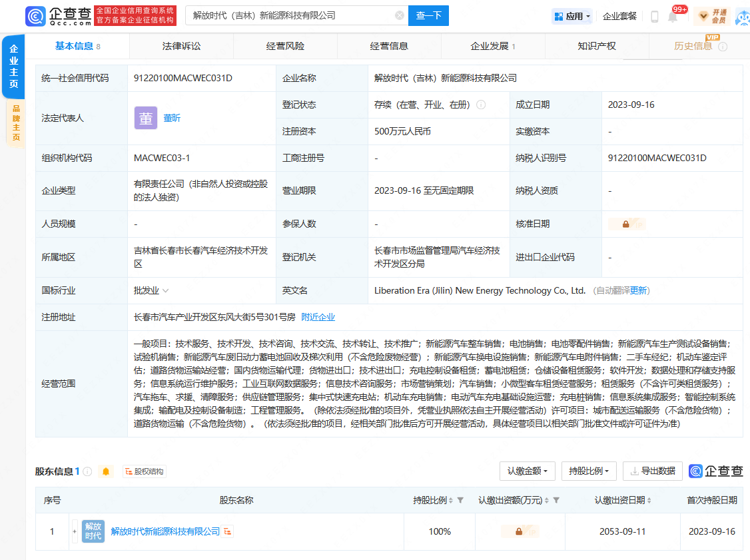Switch to the 知识产权 tab

point(596,46)
